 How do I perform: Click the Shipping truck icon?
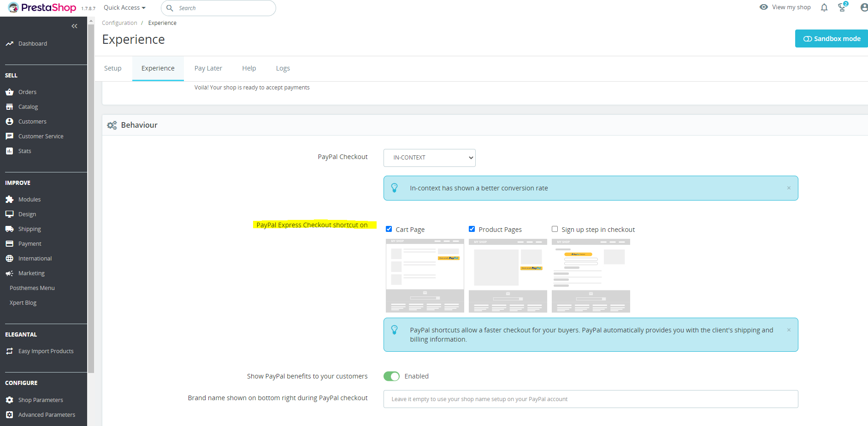point(9,229)
